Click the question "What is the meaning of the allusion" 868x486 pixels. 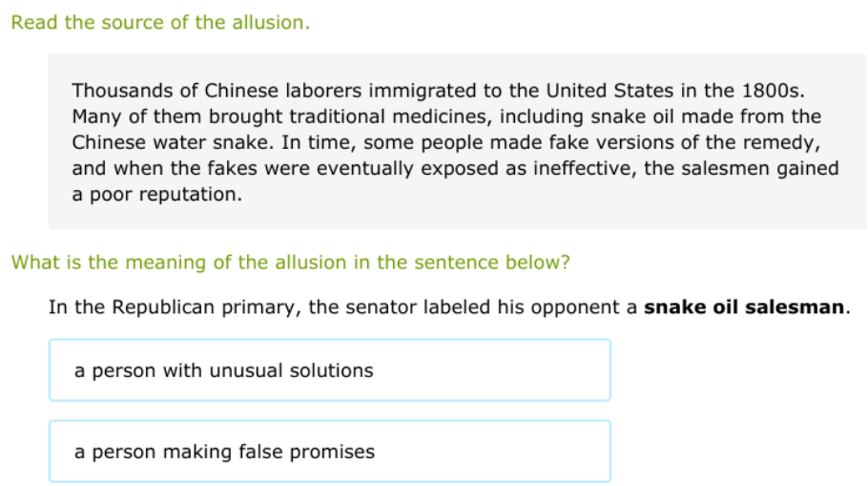click(290, 263)
